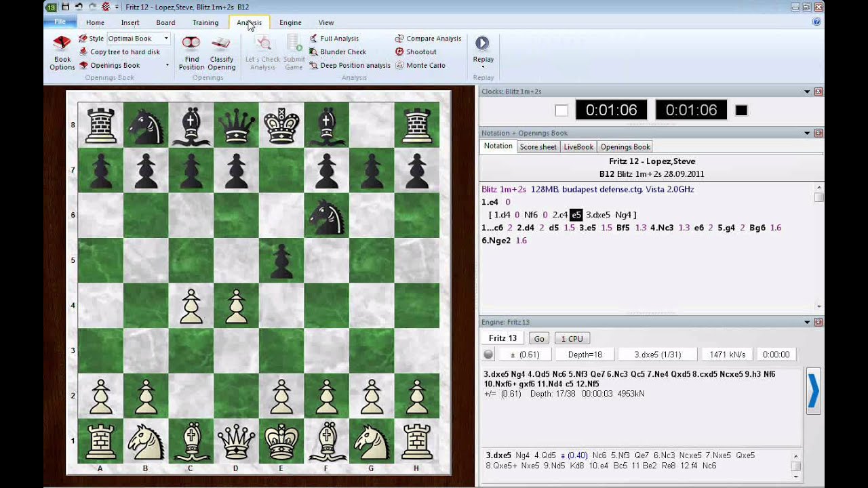868x488 pixels.
Task: Select the Notation tab
Action: [x=498, y=146]
